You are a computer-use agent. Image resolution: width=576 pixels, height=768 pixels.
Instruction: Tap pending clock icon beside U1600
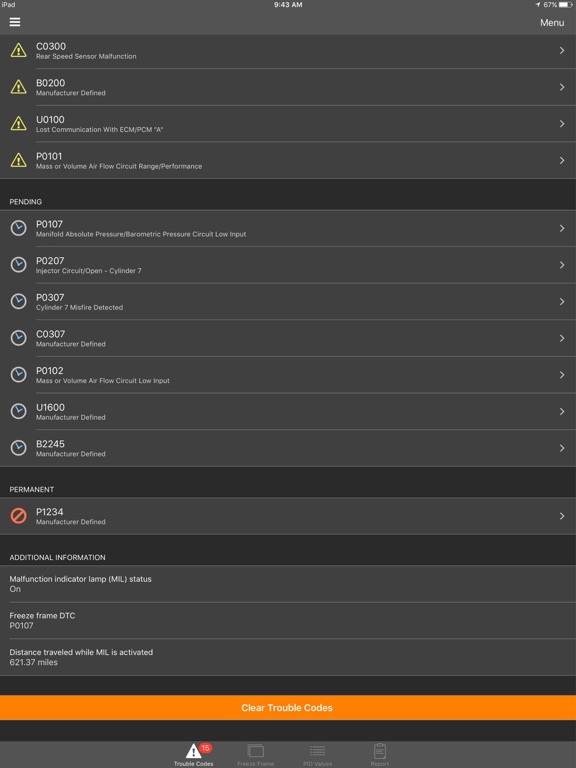(x=19, y=411)
